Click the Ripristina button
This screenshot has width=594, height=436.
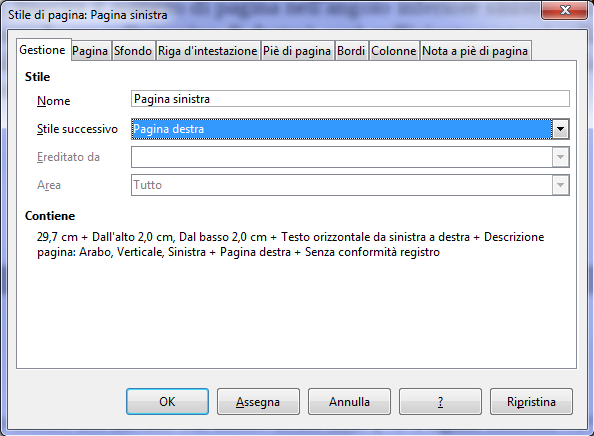pyautogui.click(x=531, y=402)
